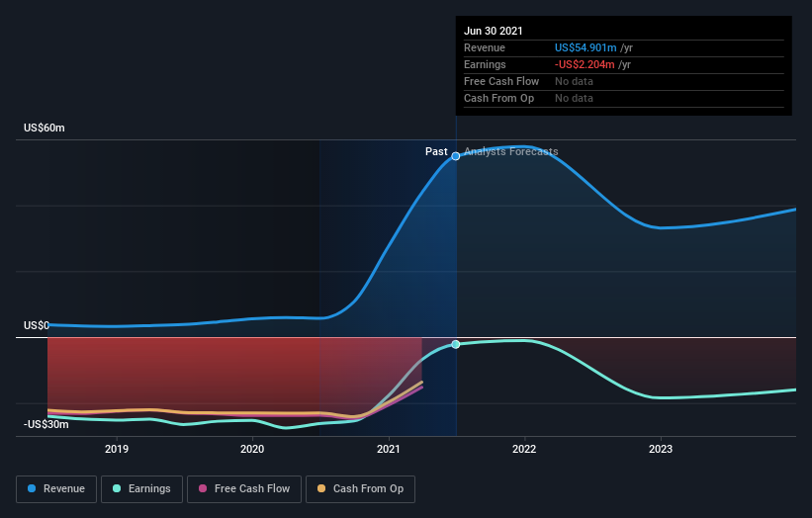
Task: Click the US$54.901m revenue value
Action: click(x=586, y=47)
